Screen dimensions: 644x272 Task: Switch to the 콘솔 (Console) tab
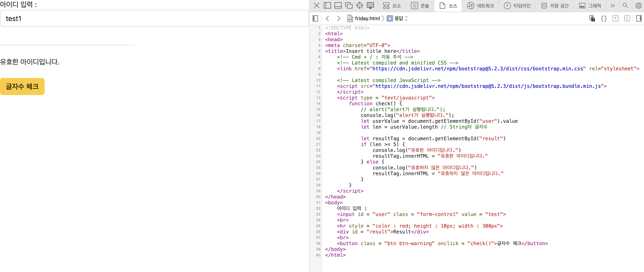(420, 6)
